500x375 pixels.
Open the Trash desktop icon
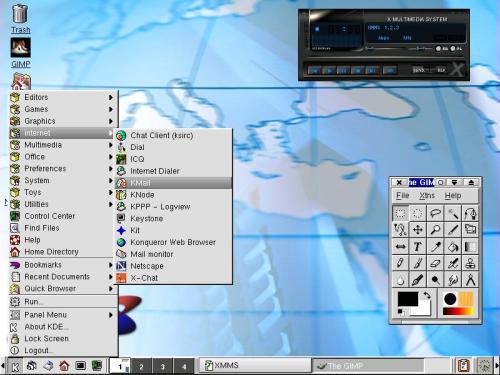point(20,18)
